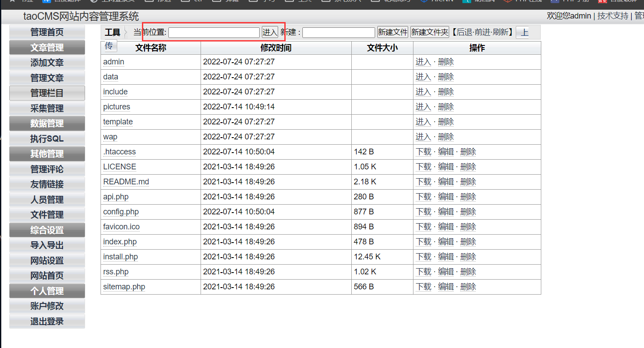644x348 pixels.
Task: Click 进入 for the template folder
Action: coord(423,122)
